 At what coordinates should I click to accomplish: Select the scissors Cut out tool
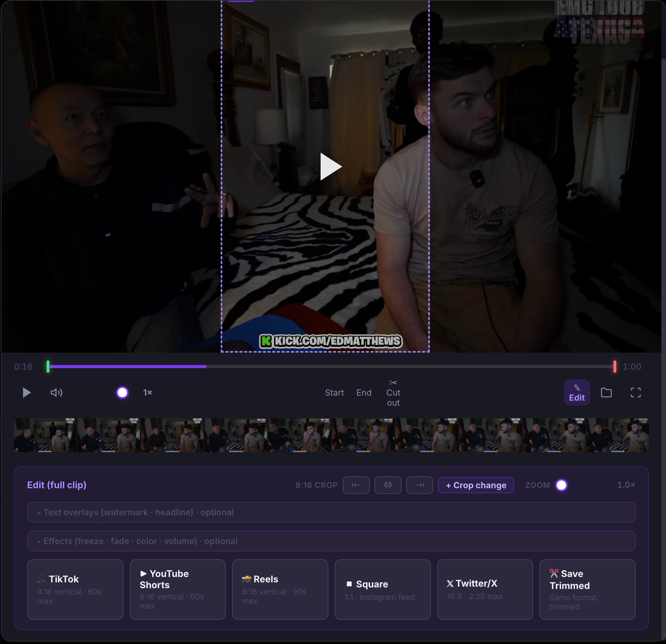coord(393,393)
